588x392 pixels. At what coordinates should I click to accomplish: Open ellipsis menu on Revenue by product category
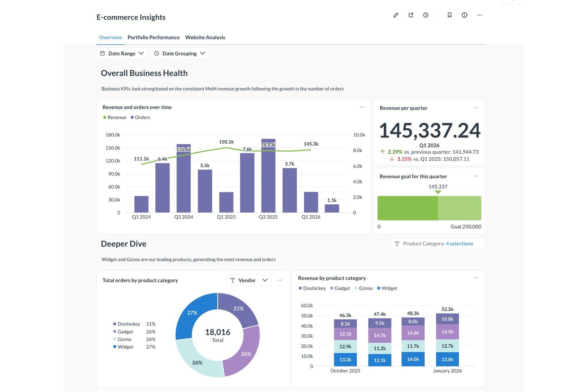click(x=476, y=278)
